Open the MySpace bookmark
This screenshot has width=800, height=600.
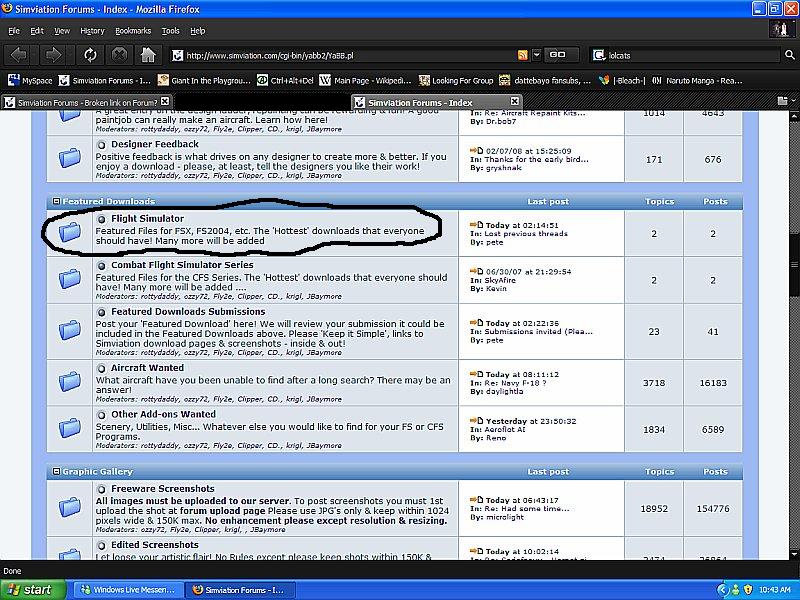pyautogui.click(x=31, y=81)
